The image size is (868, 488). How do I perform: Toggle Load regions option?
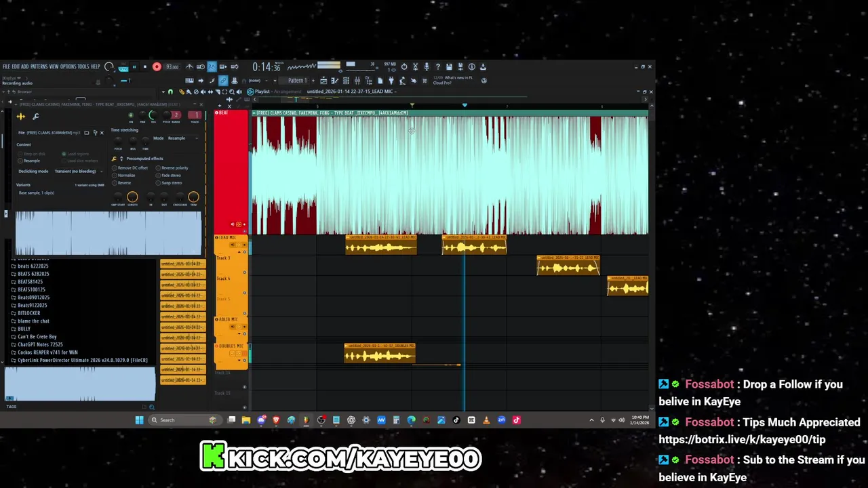click(x=75, y=154)
